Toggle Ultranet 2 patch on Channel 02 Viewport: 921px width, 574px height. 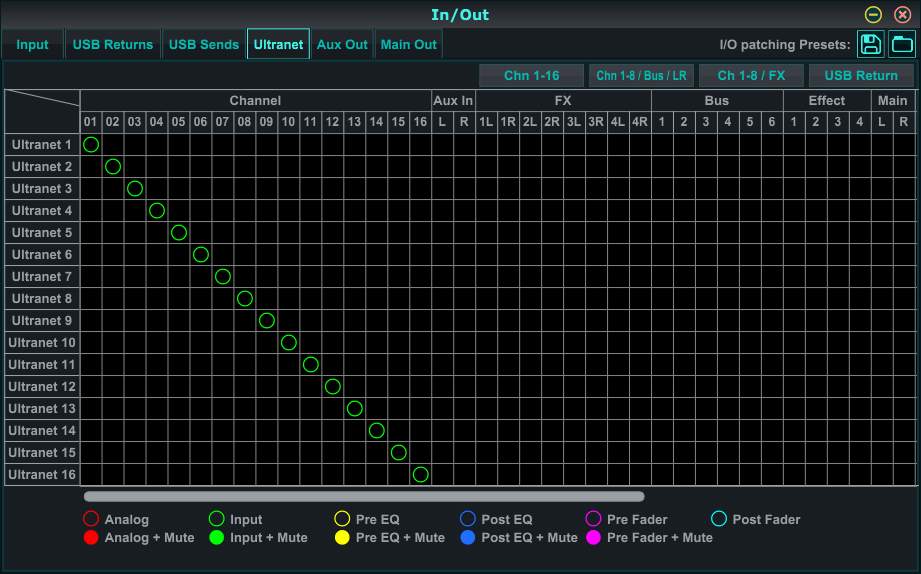coord(113,166)
